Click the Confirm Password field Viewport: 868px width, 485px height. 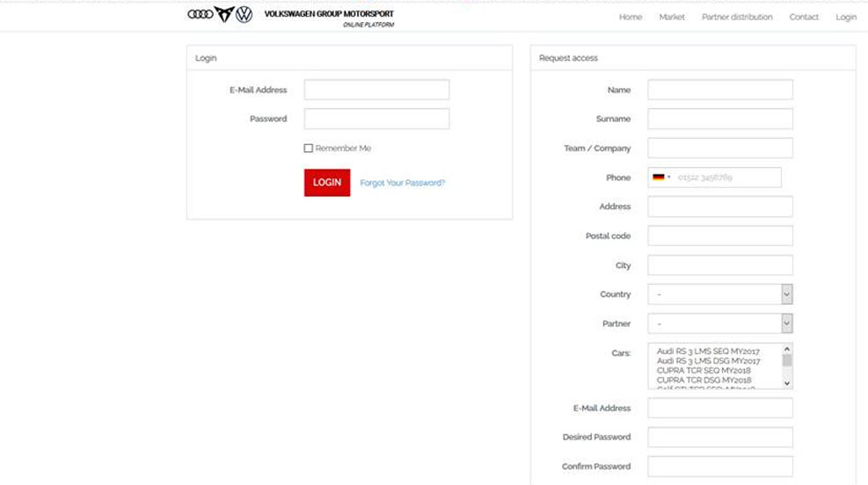coord(720,467)
